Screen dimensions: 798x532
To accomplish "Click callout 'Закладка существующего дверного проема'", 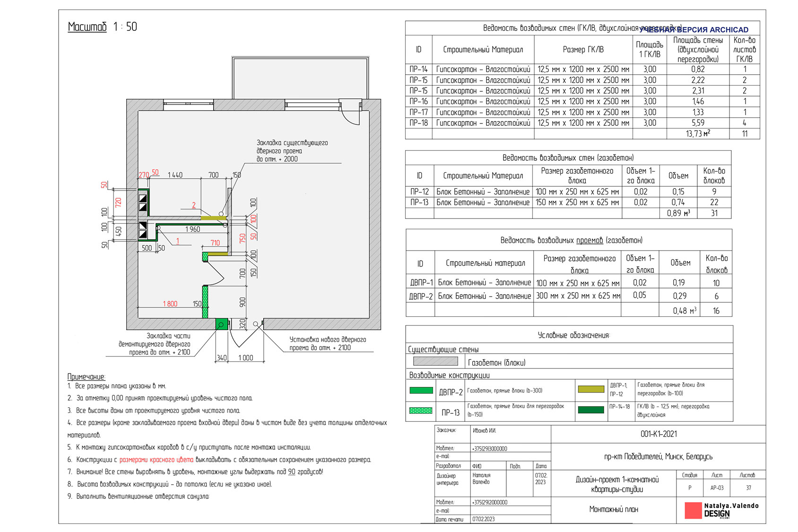I will point(292,151).
